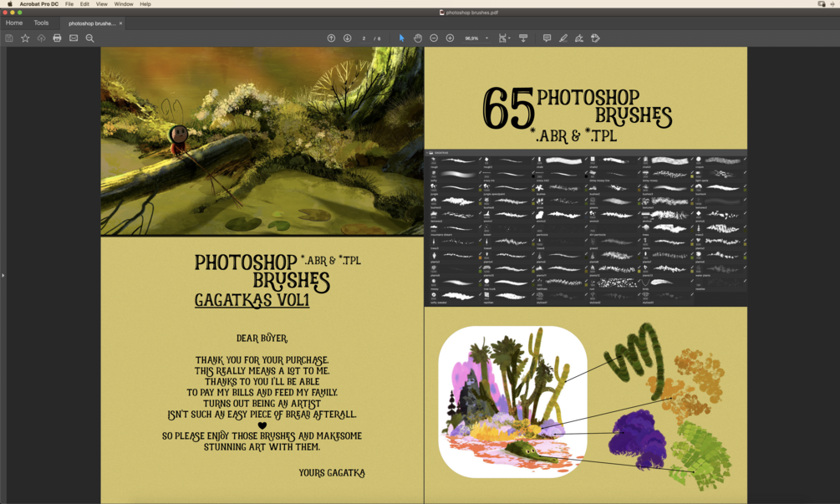Click the "YOURS GAGATKA" signature text
The width and height of the screenshot is (840, 504).
pyautogui.click(x=332, y=473)
